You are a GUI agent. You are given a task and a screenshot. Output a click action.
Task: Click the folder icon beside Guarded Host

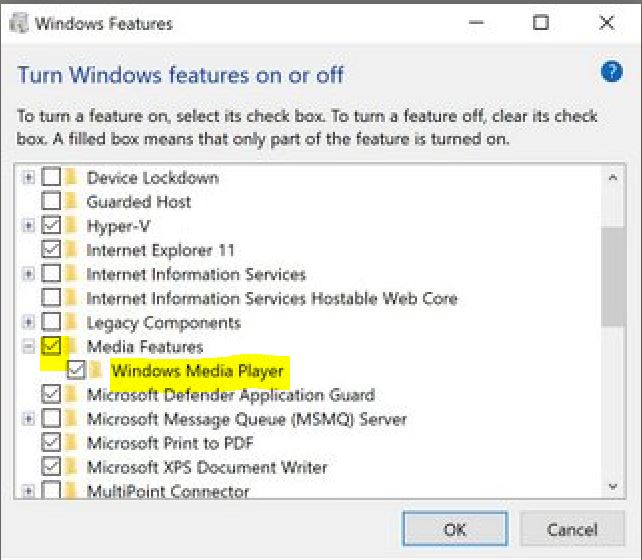pos(72,201)
